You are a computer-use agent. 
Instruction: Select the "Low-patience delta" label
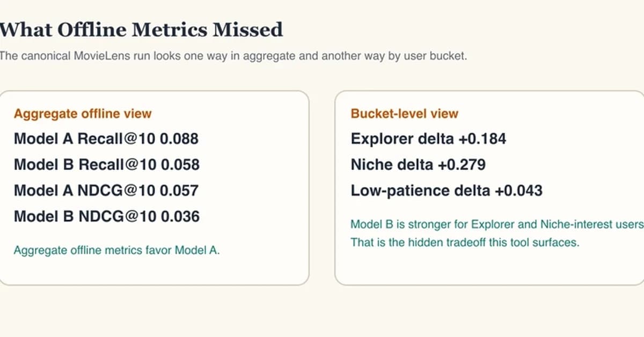coord(421,191)
